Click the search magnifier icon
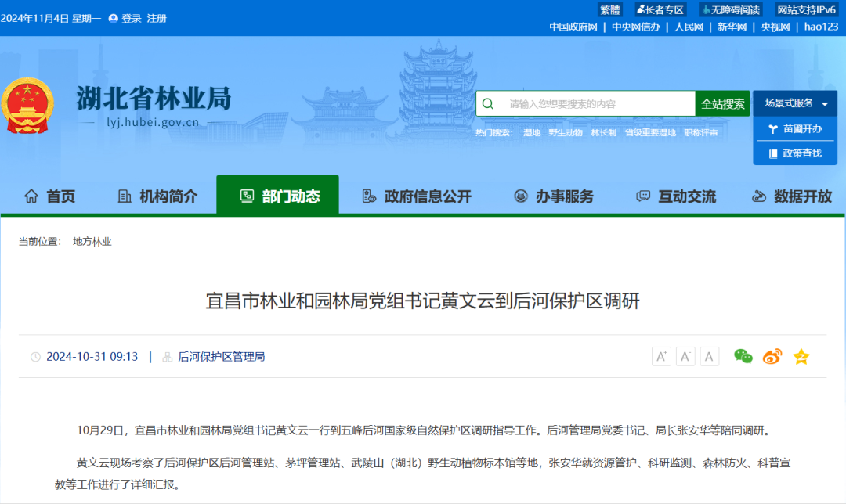846x504 pixels. (x=488, y=103)
